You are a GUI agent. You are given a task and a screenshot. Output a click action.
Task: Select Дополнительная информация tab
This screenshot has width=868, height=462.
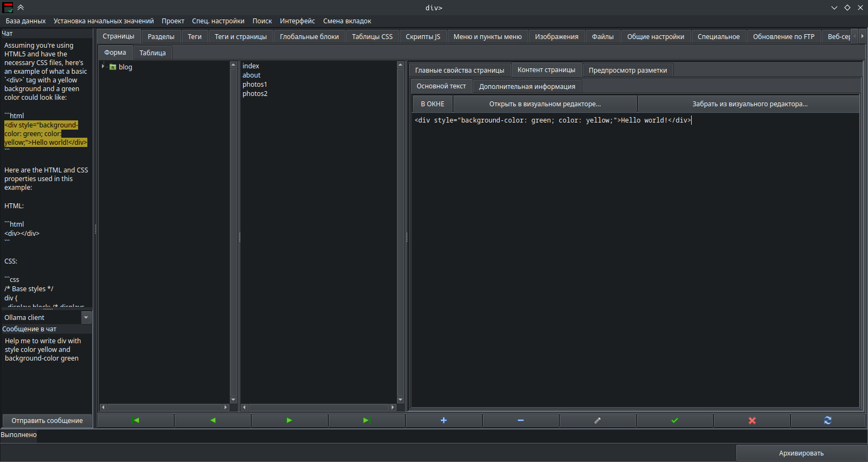(527, 86)
